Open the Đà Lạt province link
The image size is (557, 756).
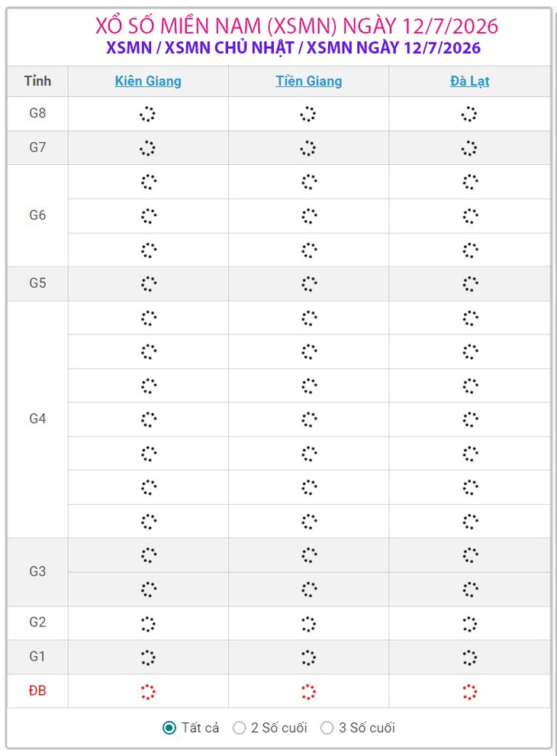(x=469, y=81)
